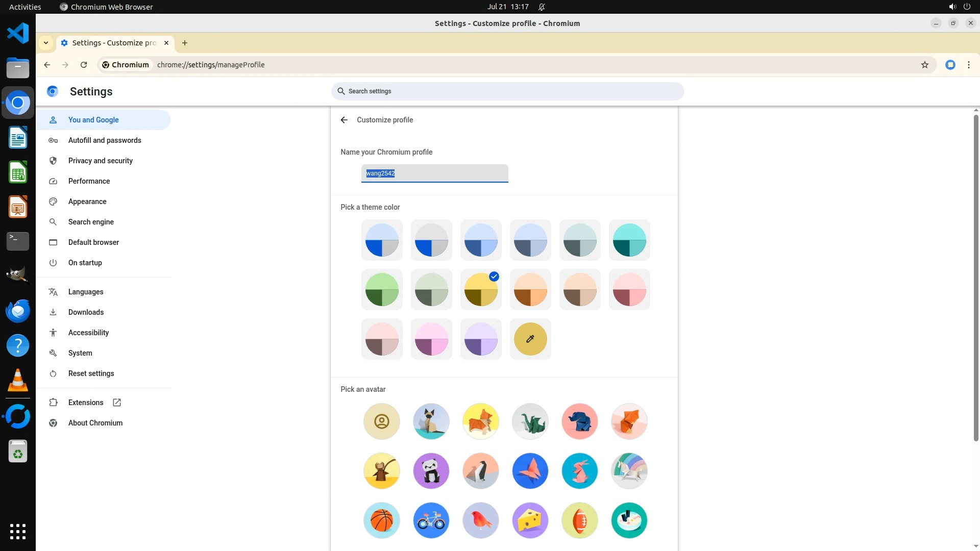This screenshot has height=551, width=980.
Task: Open the clock and calendar panel
Action: tap(507, 7)
